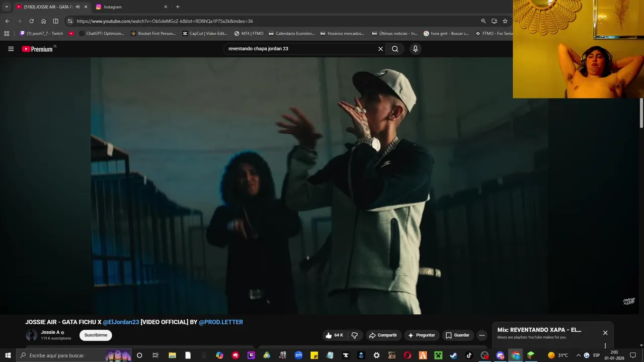The image size is (644, 362).
Task: Open Steam from the taskbar
Action: click(453, 355)
